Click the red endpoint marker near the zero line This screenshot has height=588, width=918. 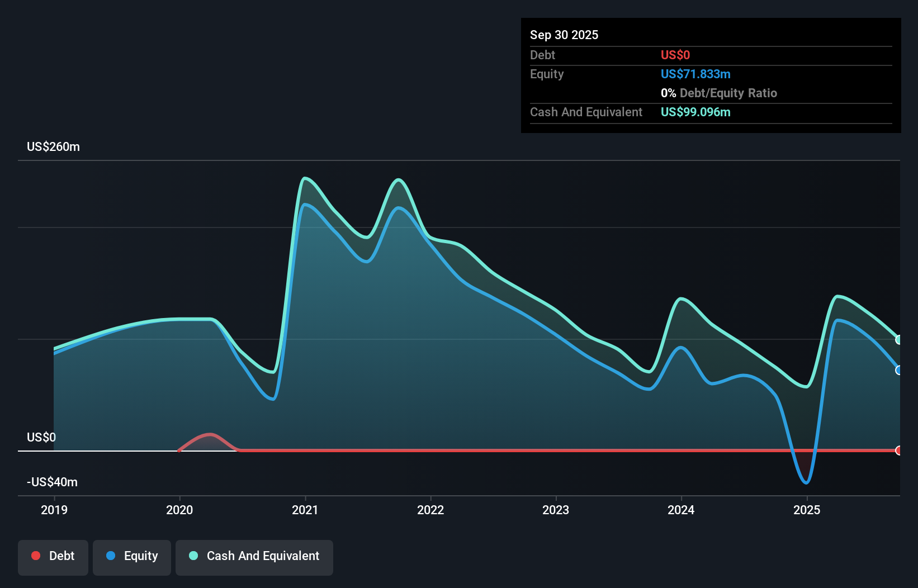tap(898, 450)
